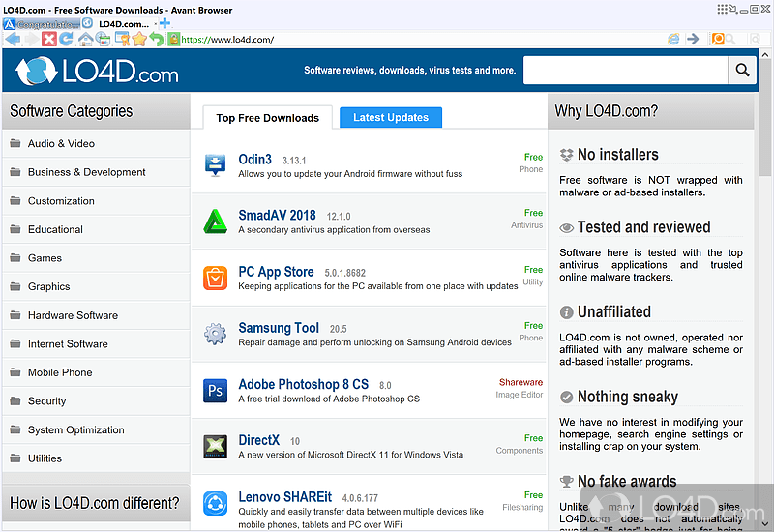The height and width of the screenshot is (532, 774).
Task: Click the LO4D.com site logo
Action: (x=97, y=71)
